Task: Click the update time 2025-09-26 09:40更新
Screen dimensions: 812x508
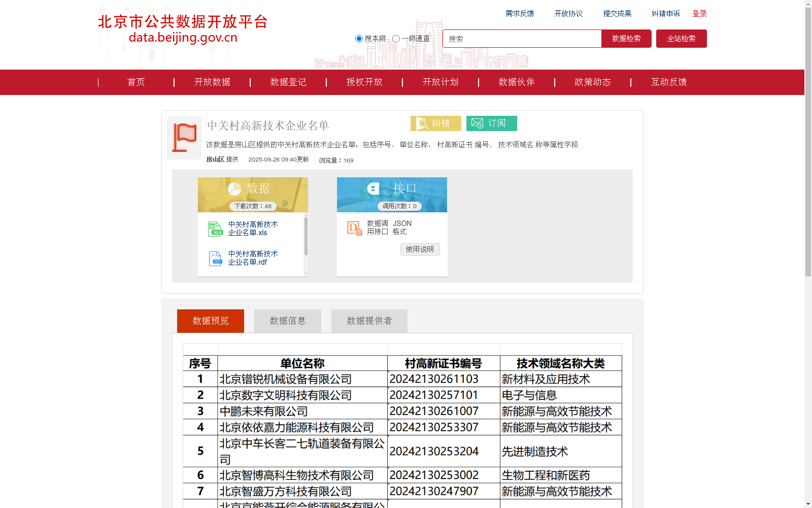Action: (x=279, y=160)
